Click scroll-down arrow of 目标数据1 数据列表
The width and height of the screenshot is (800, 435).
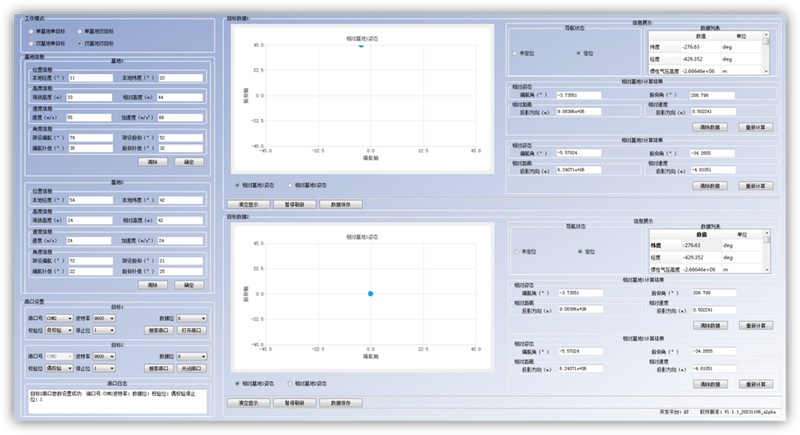point(766,72)
